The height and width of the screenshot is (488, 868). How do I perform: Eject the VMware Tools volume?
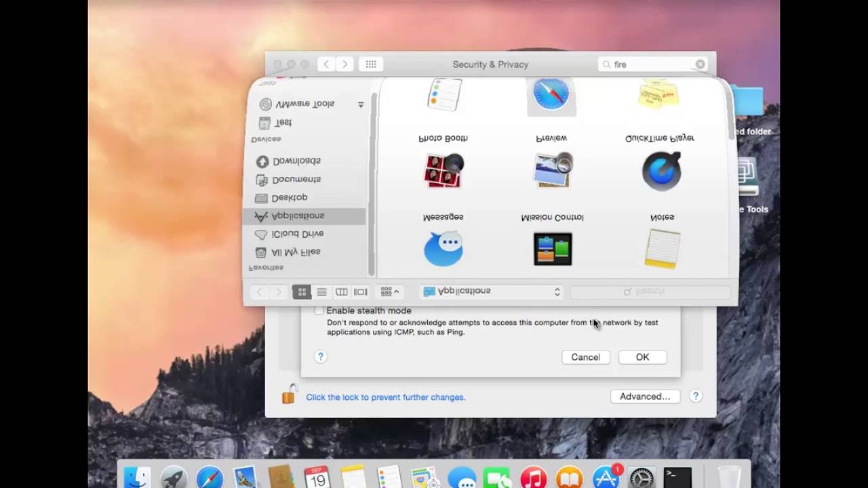click(361, 104)
